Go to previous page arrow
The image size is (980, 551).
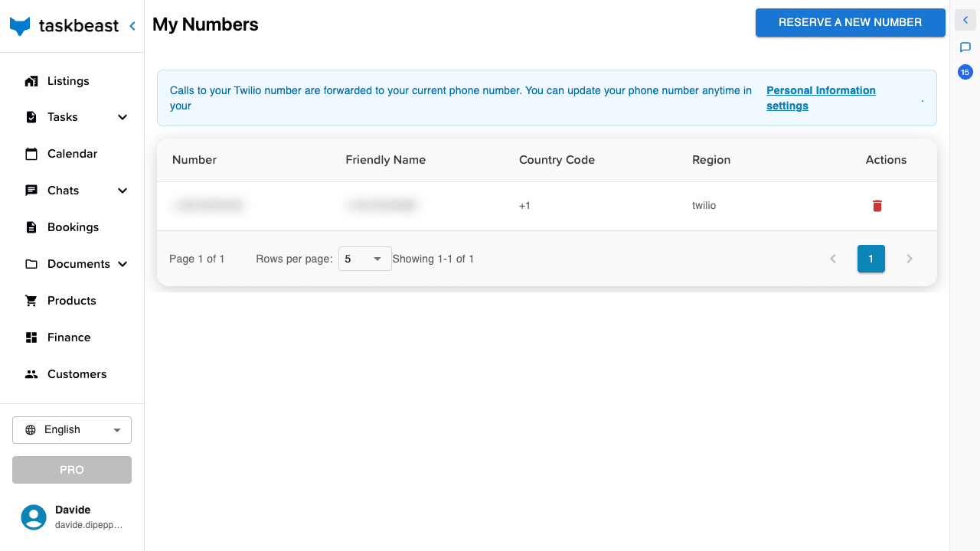pos(833,259)
